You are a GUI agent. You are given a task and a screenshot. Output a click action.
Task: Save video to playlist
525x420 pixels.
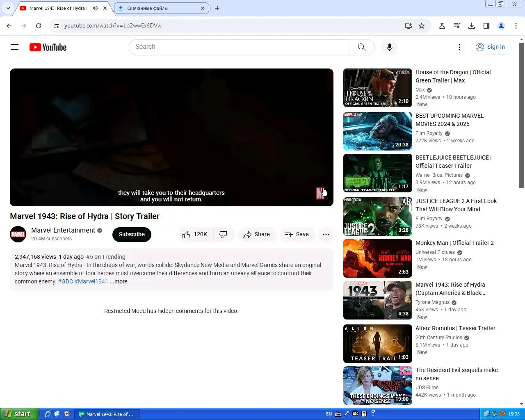point(297,235)
